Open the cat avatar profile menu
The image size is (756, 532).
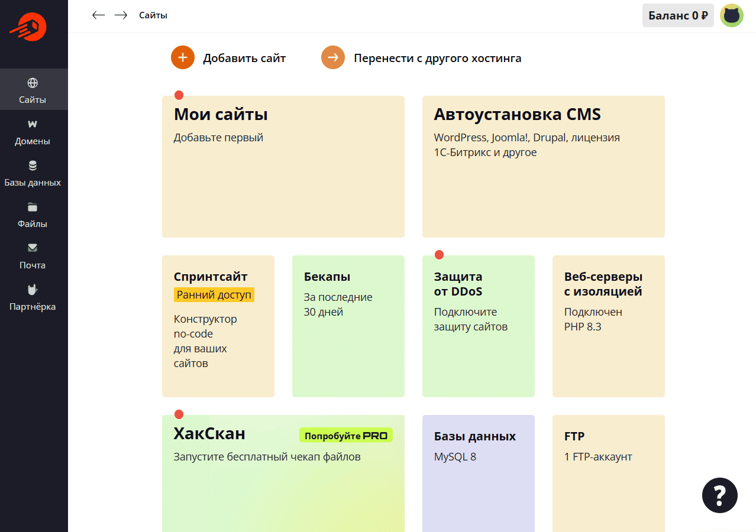[x=732, y=15]
